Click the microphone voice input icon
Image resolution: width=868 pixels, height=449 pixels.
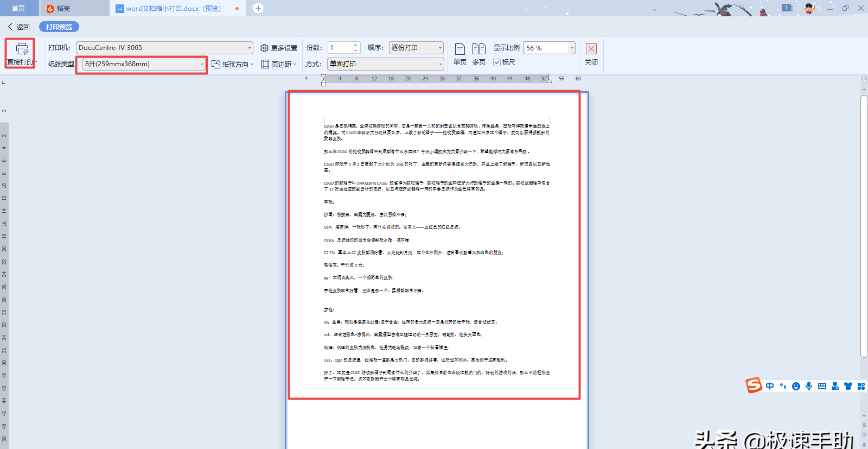(809, 386)
